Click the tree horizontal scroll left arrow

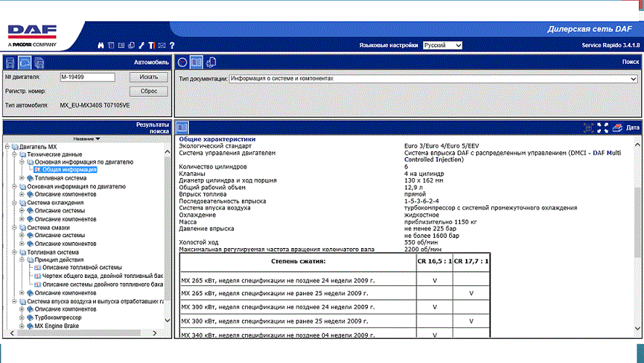(x=12, y=333)
